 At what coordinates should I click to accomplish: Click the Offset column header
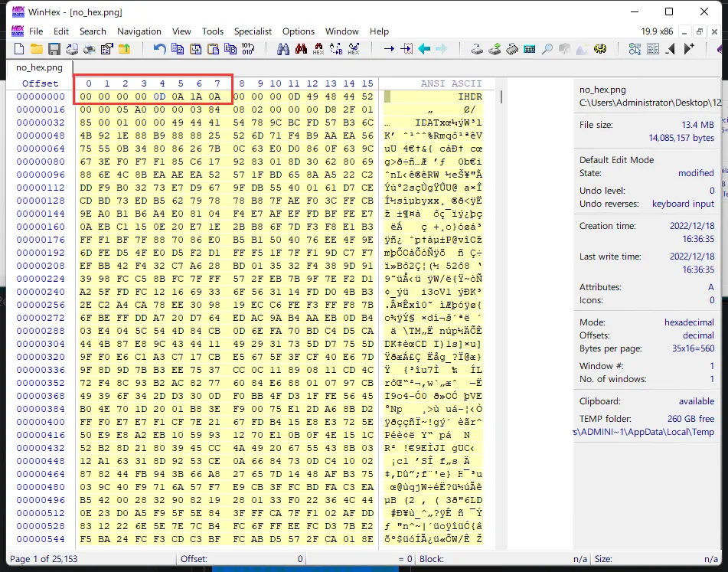(x=40, y=83)
